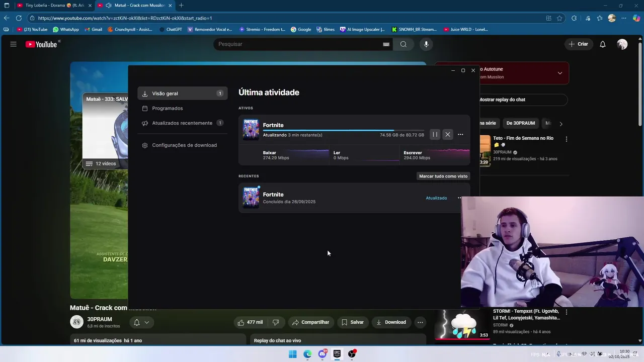
Task: Mute the Matuê tab audio icon
Action: (x=108, y=6)
